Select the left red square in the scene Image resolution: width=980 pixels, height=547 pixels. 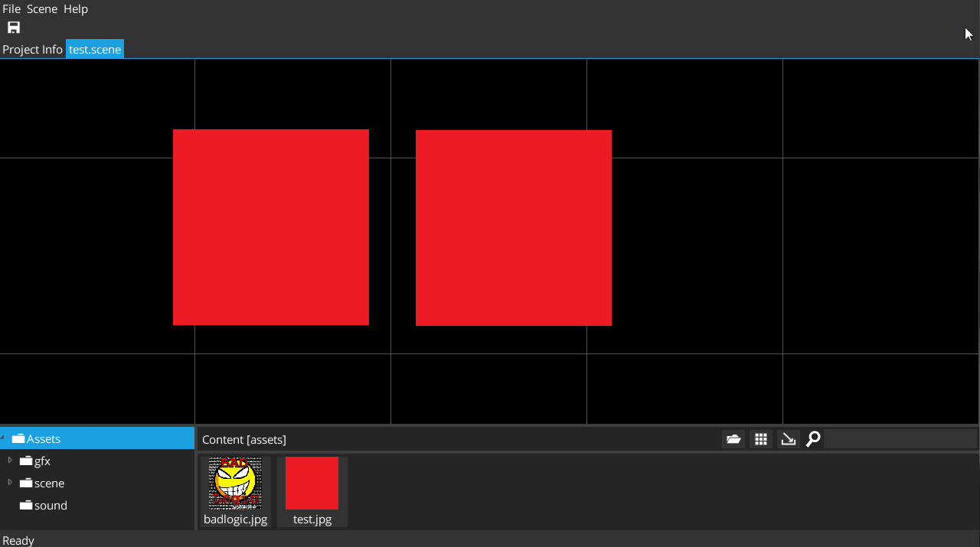click(x=271, y=227)
